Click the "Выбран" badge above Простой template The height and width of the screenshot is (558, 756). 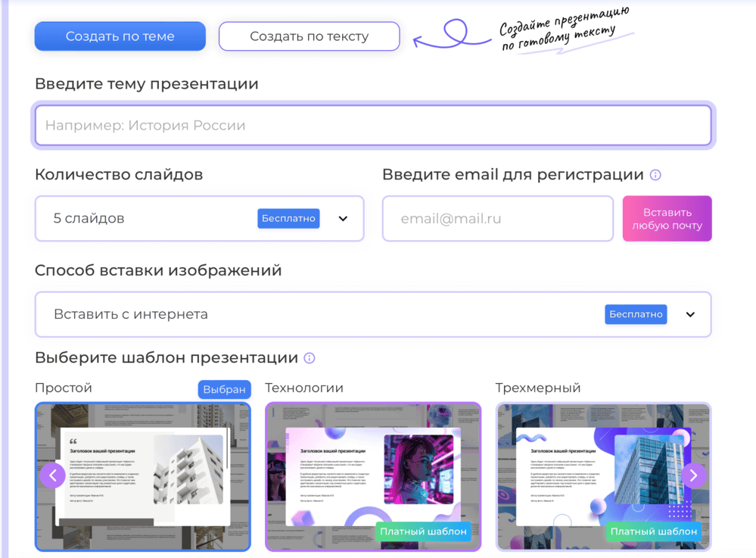point(224,389)
